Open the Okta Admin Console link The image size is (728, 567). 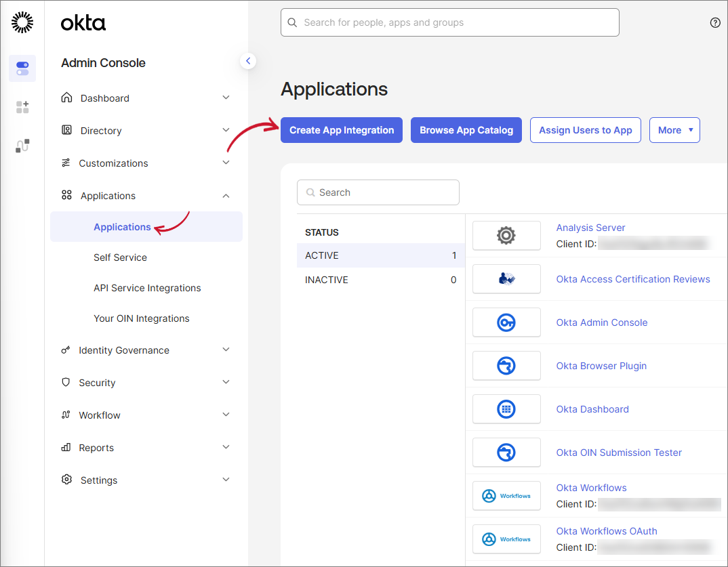[602, 322]
